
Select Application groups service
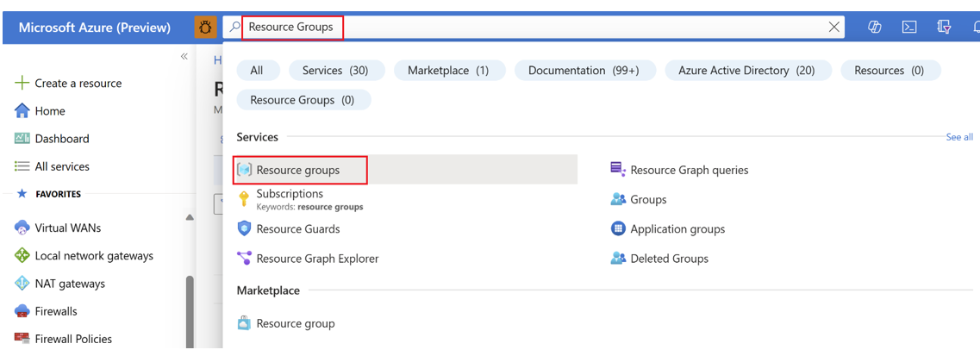pos(677,229)
